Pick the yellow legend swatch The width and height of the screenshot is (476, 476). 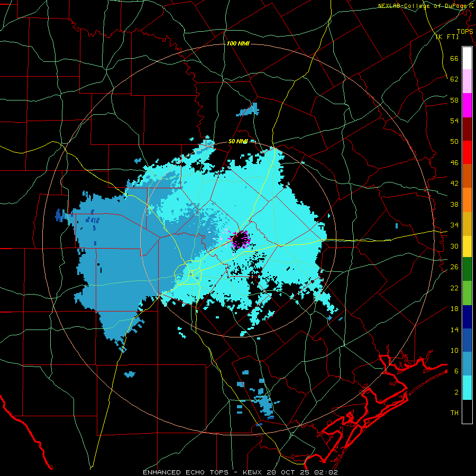tap(467, 246)
